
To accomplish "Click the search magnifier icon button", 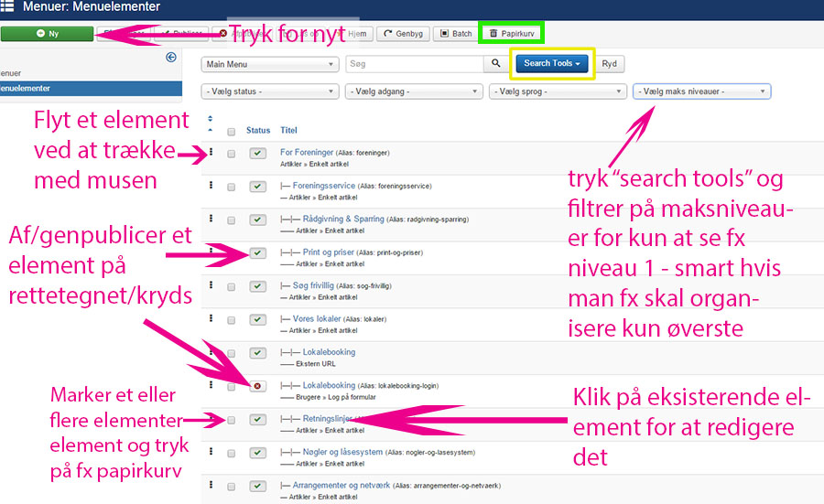I will tap(495, 64).
